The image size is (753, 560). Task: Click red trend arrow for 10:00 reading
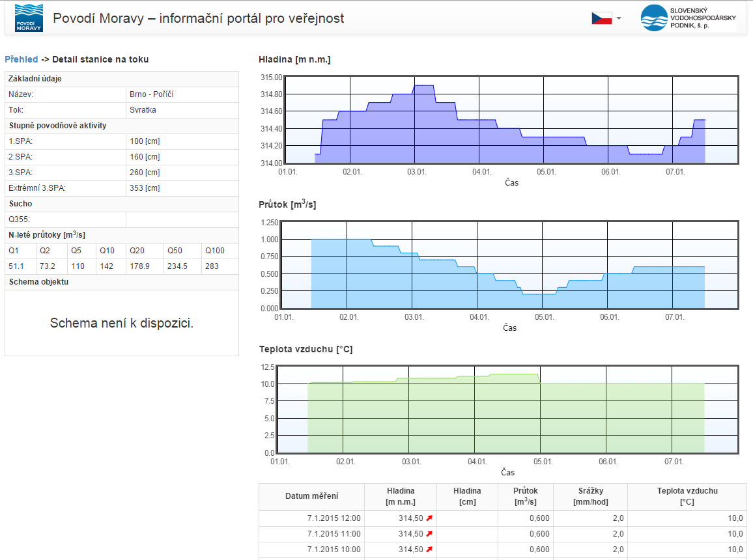coord(429,550)
